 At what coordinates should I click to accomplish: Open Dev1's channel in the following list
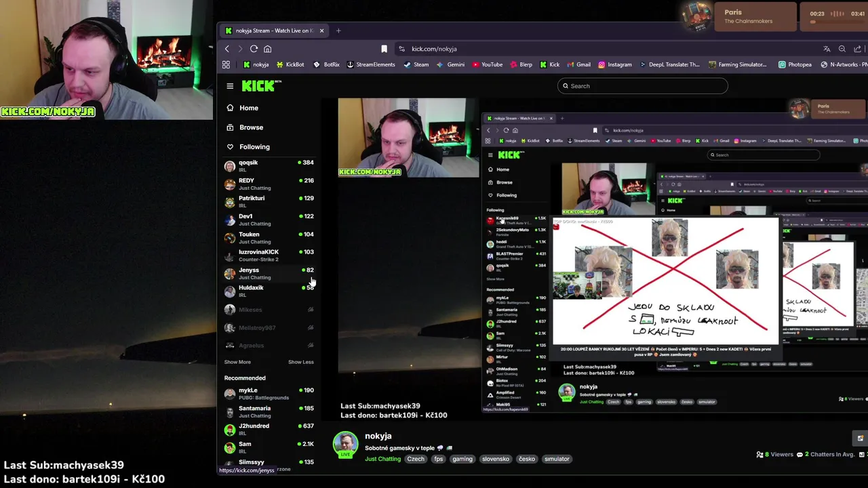tap(269, 220)
